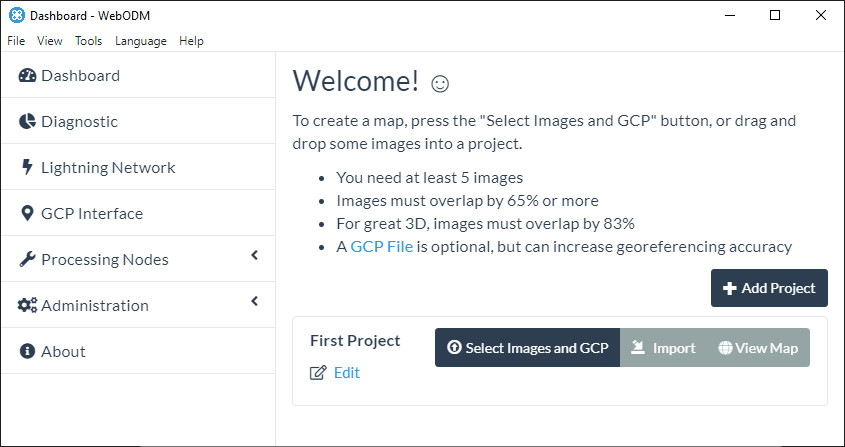This screenshot has height=447, width=845.
Task: Expand the Processing Nodes chevron
Action: (254, 256)
